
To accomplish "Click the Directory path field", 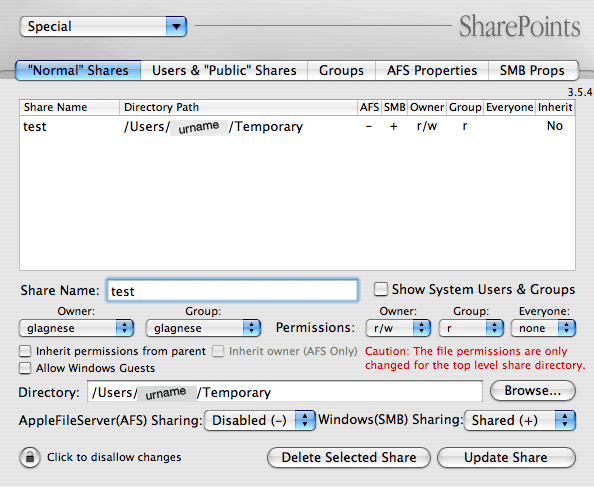I will 285,392.
